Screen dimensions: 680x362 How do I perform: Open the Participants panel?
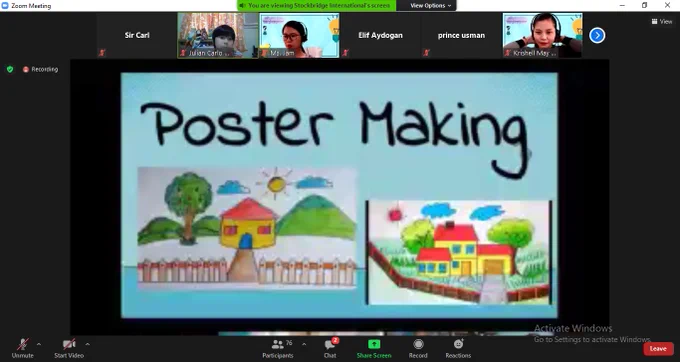[278, 348]
